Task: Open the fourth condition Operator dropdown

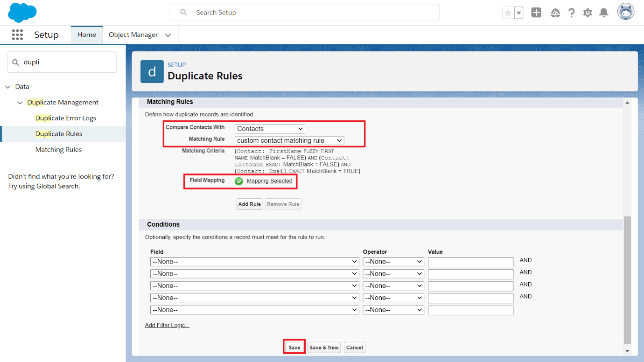Action: point(393,298)
